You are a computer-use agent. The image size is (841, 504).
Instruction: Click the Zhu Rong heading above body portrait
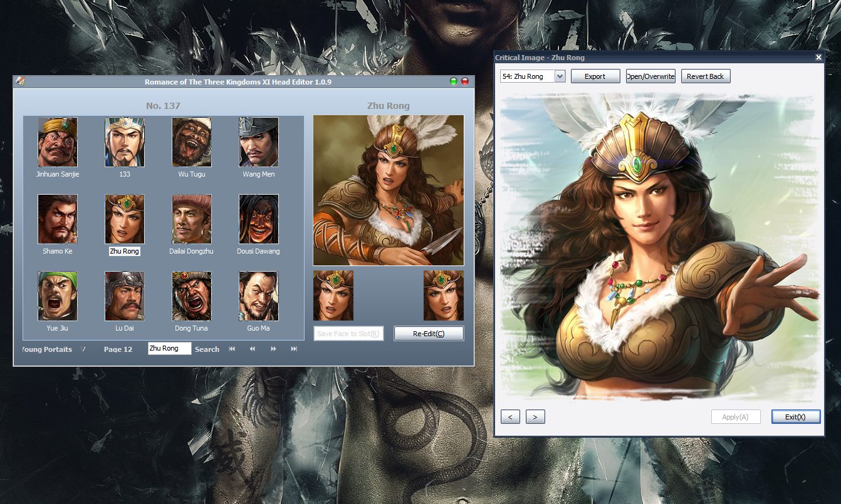tap(389, 106)
